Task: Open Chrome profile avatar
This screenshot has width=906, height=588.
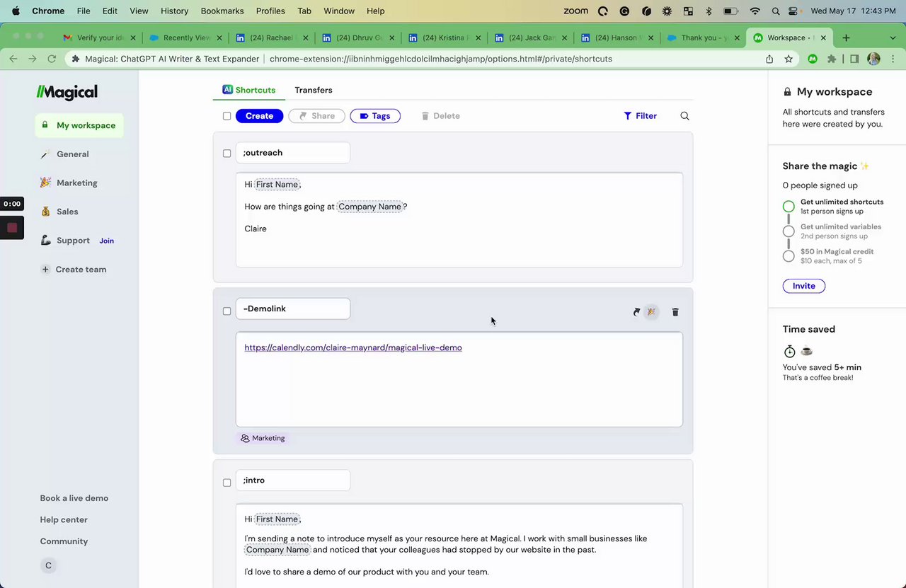Action: click(874, 59)
